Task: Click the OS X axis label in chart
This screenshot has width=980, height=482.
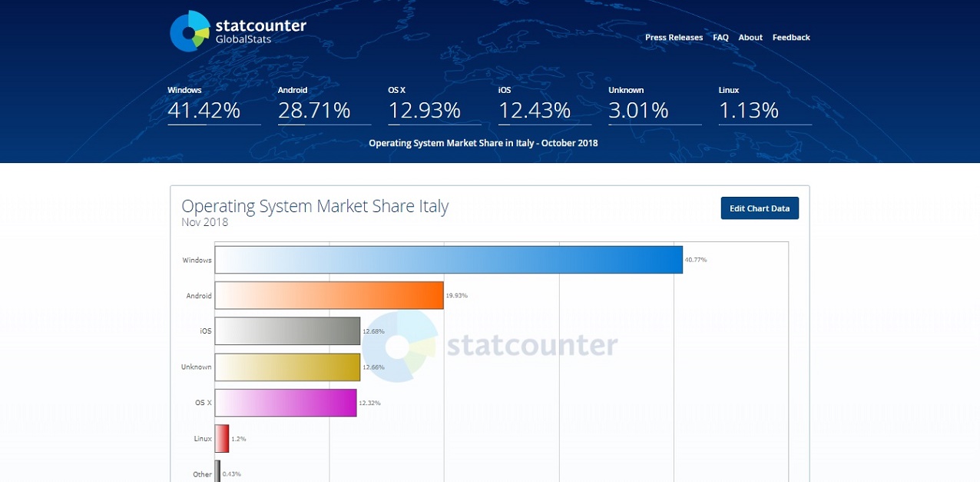Action: pyautogui.click(x=204, y=403)
